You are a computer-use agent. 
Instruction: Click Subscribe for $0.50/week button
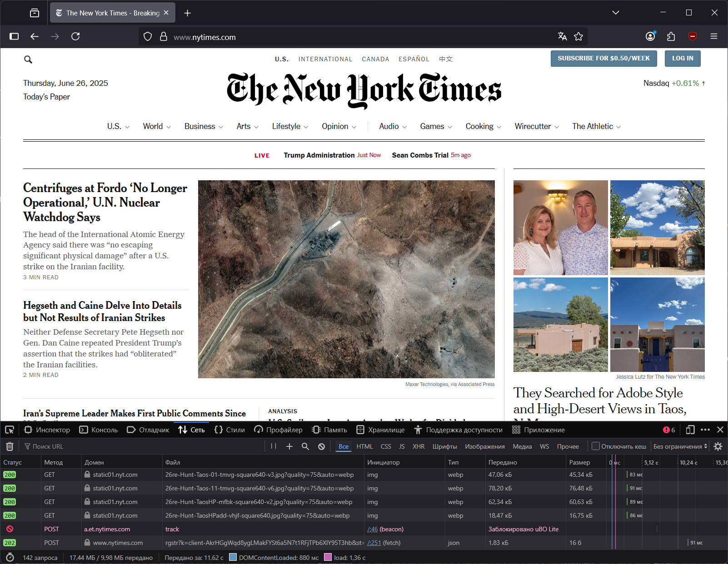click(603, 59)
